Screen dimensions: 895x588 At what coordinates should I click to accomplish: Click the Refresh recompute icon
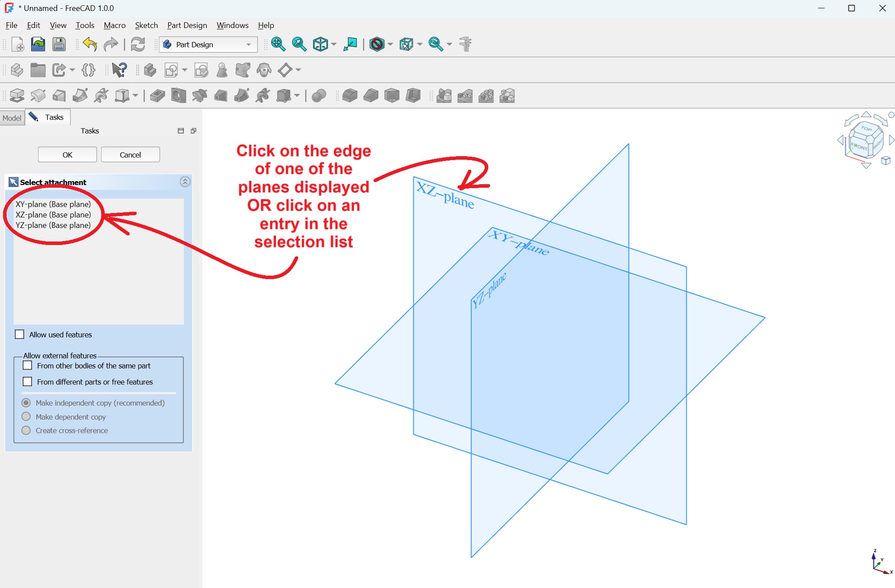pyautogui.click(x=138, y=44)
